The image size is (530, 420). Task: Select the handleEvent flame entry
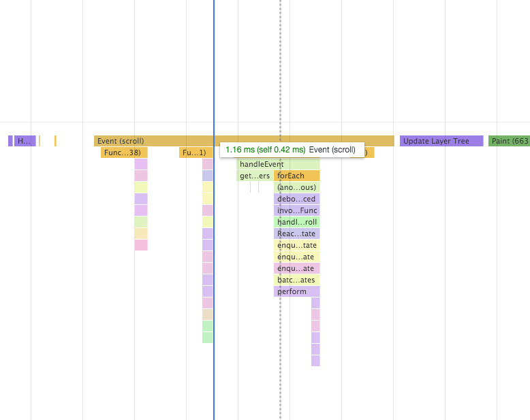[278, 164]
